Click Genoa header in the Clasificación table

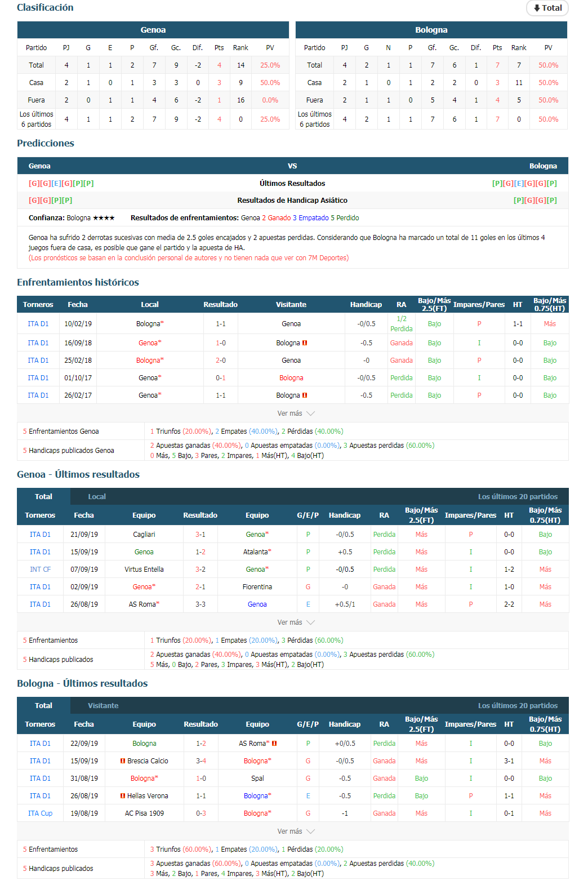click(x=153, y=30)
